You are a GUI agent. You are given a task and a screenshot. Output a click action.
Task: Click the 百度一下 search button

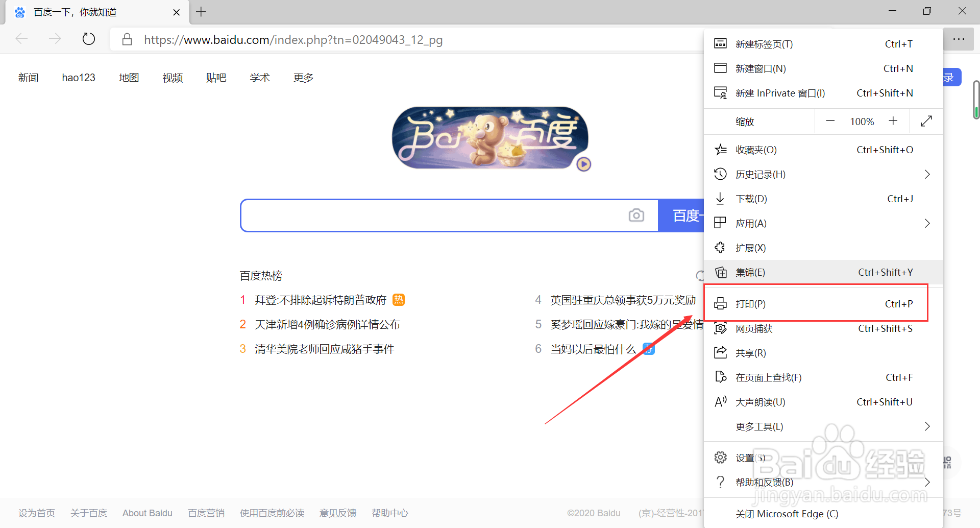(x=681, y=215)
